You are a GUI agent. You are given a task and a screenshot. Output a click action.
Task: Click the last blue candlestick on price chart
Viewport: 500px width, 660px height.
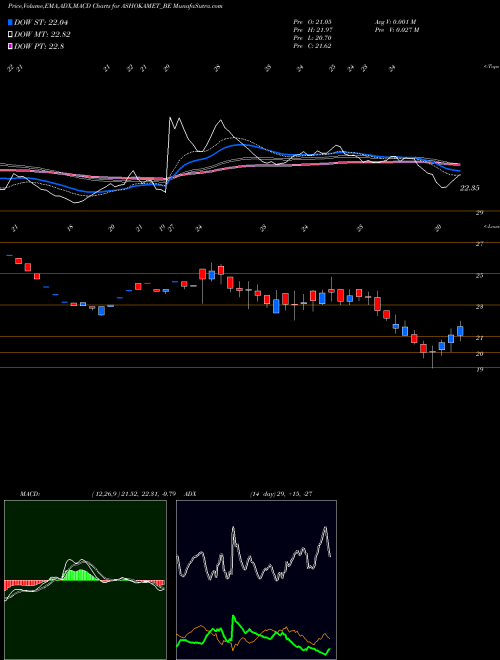click(460, 331)
